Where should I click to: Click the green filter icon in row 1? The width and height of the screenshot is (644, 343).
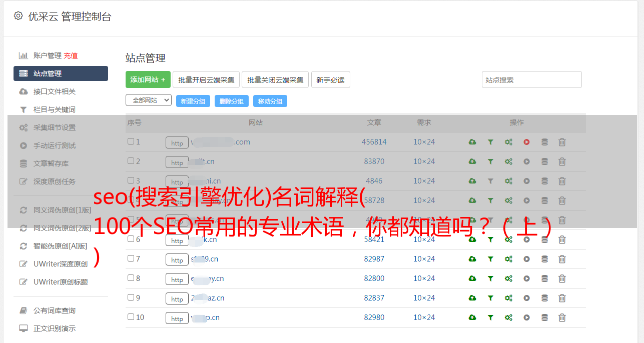coord(490,142)
